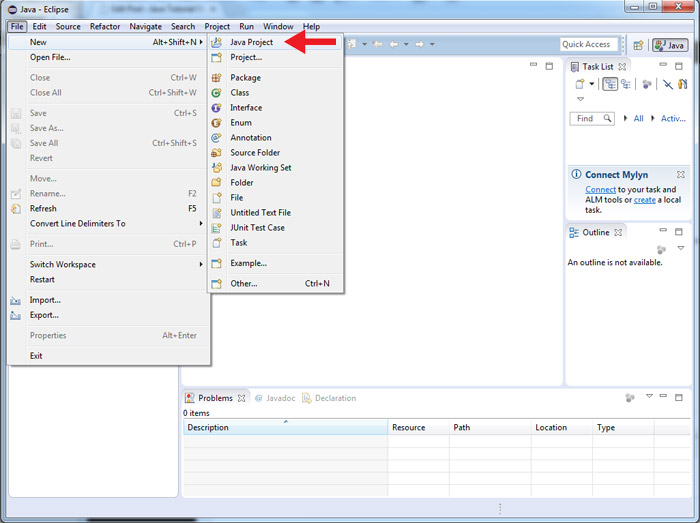
Task: Open Problems view menu triangle
Action: point(650,396)
